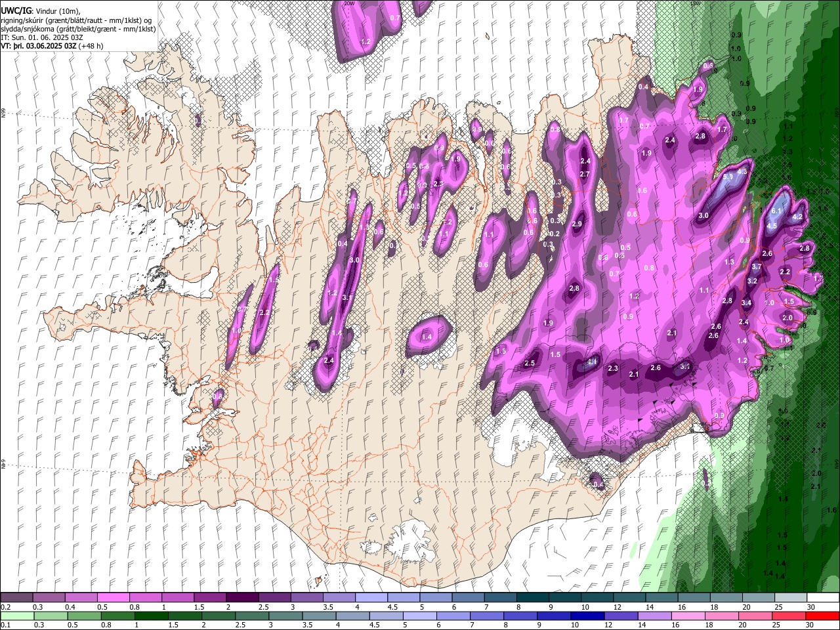Select the red lower legend swatch for 30
The height and width of the screenshot is (630, 840).
point(822,616)
